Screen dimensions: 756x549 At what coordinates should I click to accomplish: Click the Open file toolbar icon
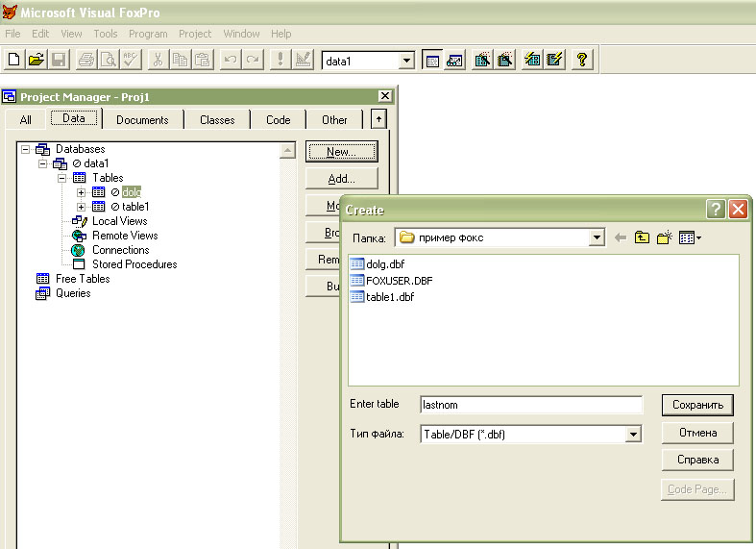(37, 60)
